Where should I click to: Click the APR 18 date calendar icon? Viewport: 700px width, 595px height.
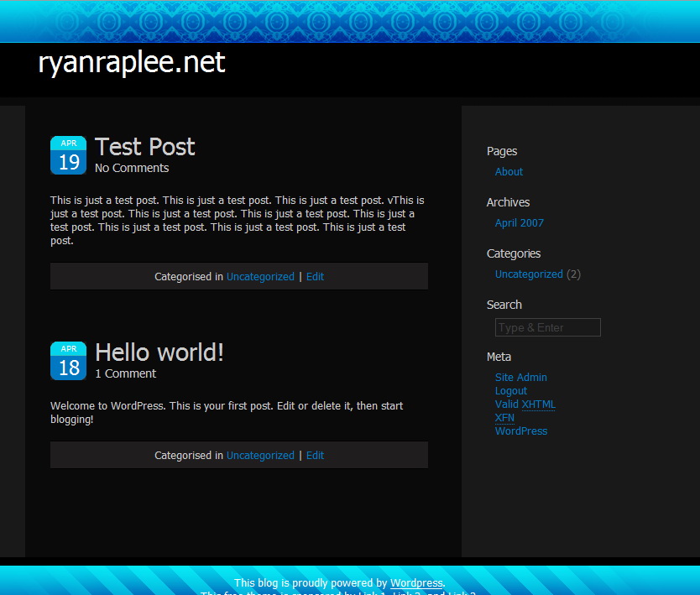pyautogui.click(x=68, y=361)
